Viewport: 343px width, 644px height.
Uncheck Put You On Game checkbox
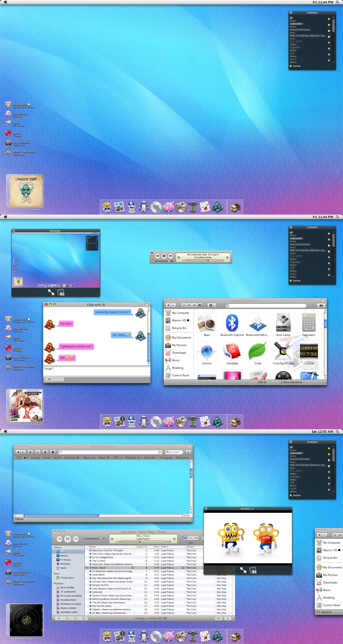point(90,606)
